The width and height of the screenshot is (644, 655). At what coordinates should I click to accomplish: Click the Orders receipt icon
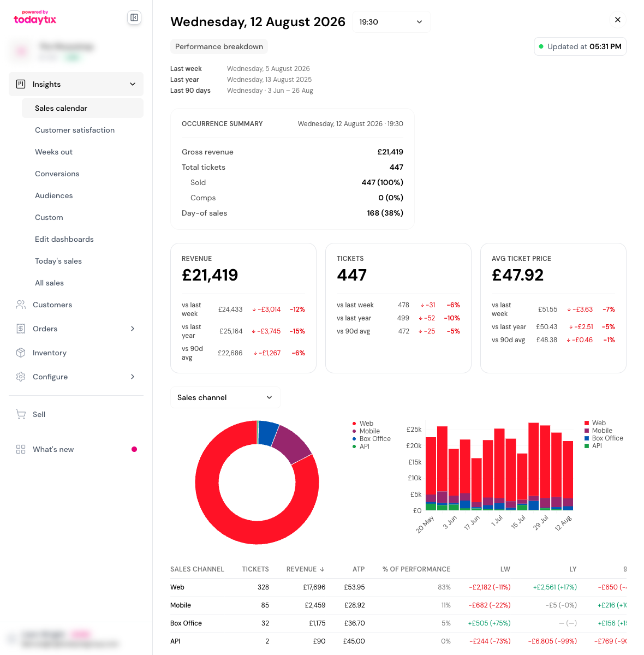21,329
